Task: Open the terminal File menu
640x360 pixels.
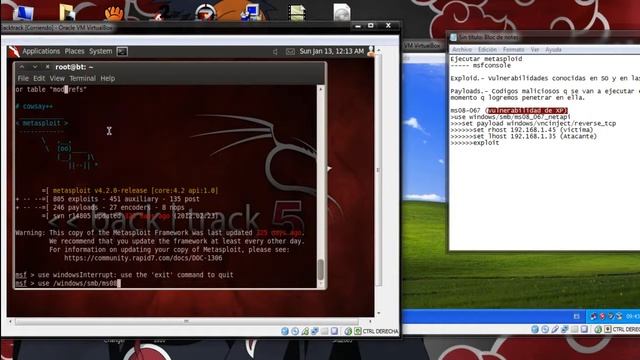Action: click(23, 78)
